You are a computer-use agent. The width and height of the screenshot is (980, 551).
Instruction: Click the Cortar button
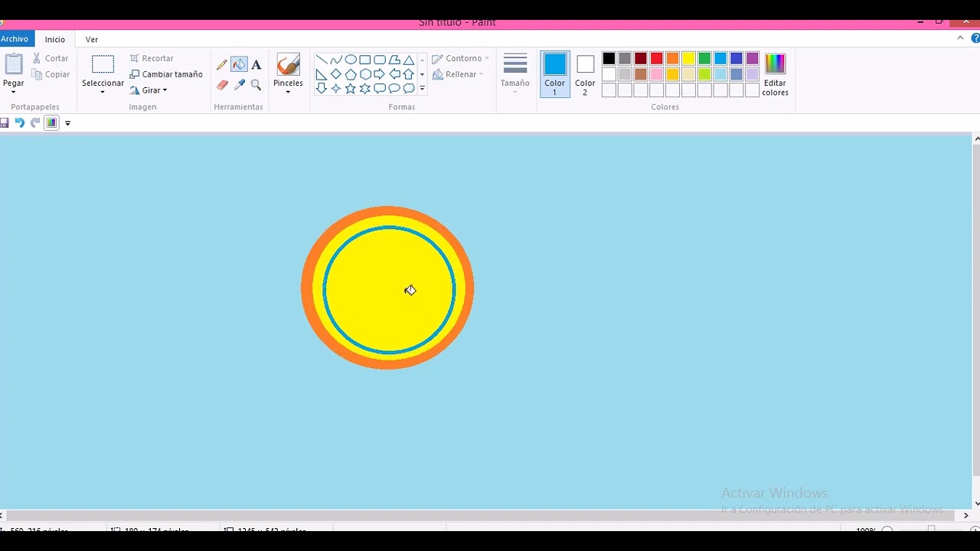click(51, 58)
